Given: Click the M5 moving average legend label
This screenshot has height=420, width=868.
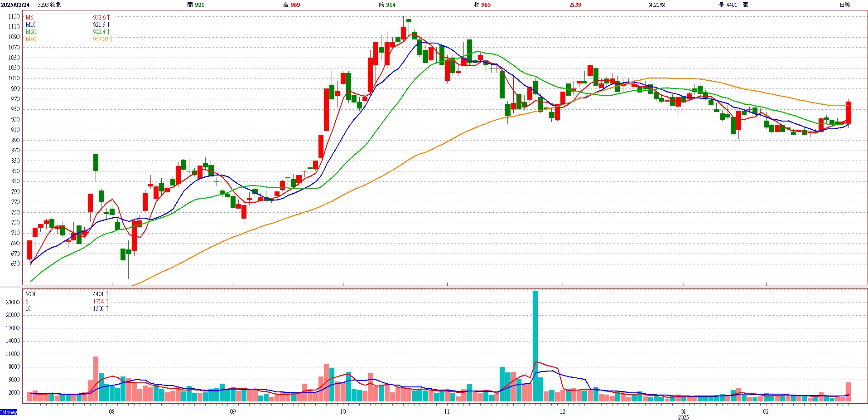Looking at the screenshot, I should point(29,18).
